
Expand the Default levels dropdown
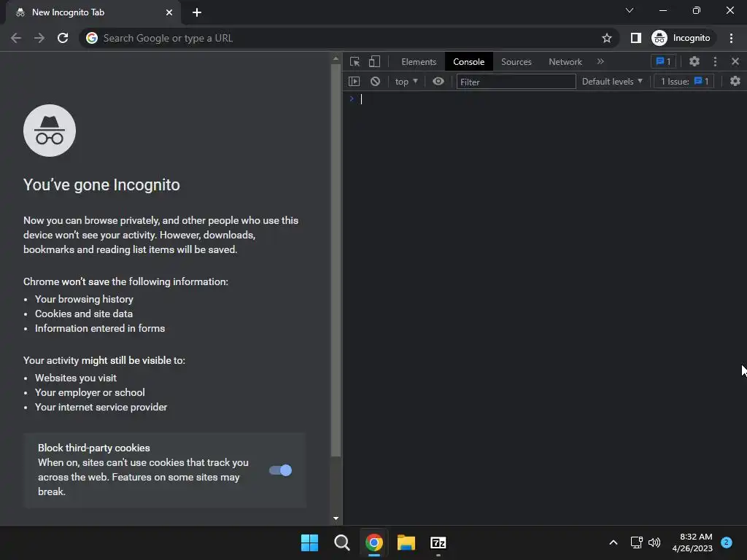[612, 82]
